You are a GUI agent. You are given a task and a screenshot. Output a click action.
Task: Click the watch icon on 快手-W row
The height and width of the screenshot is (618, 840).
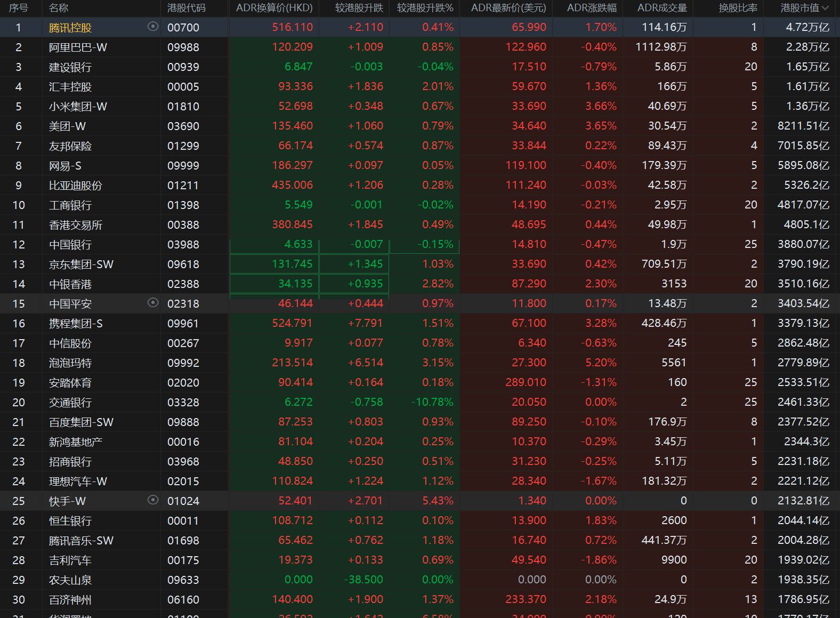point(153,500)
